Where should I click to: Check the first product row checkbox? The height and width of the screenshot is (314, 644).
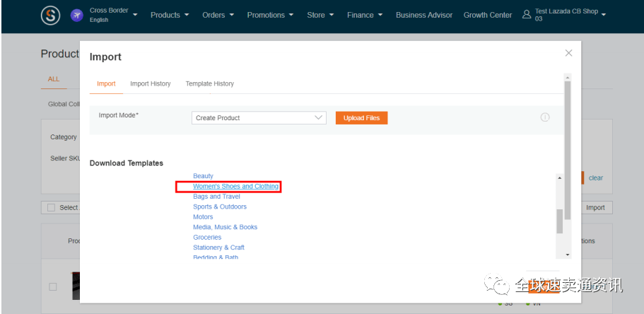pos(53,286)
